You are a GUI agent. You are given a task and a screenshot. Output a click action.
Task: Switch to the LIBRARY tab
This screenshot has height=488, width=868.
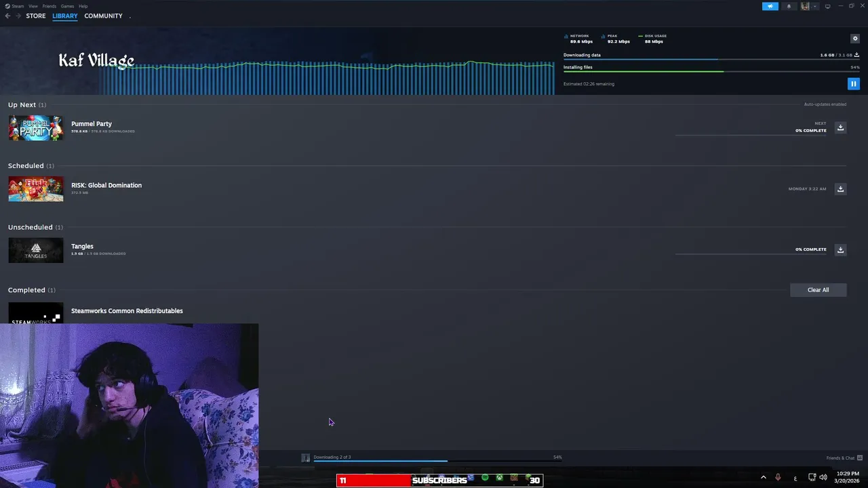point(65,16)
